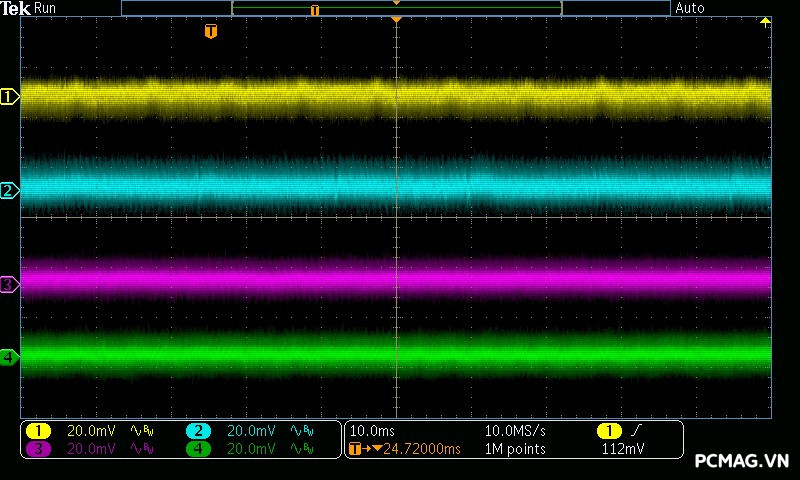Toggle the yellow channel 1 readout badge
This screenshot has width=800, height=480.
coord(38,431)
